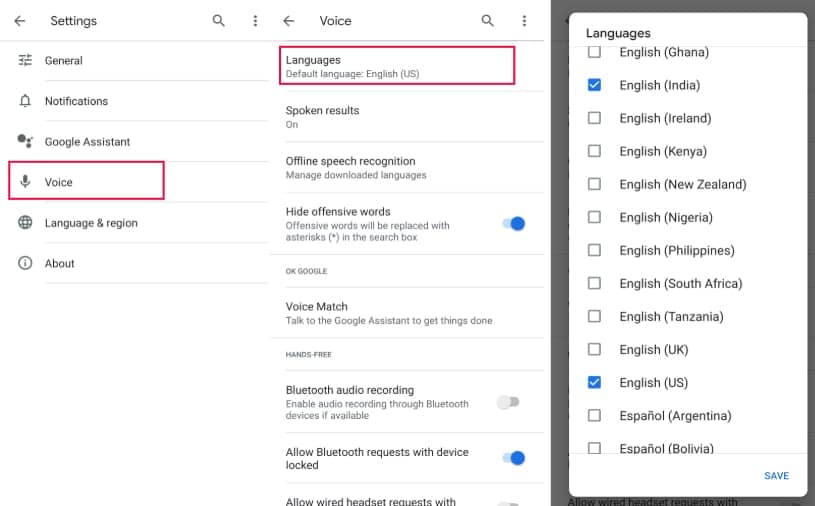Check English (Kenya) language
The width and height of the screenshot is (815, 506).
click(594, 151)
